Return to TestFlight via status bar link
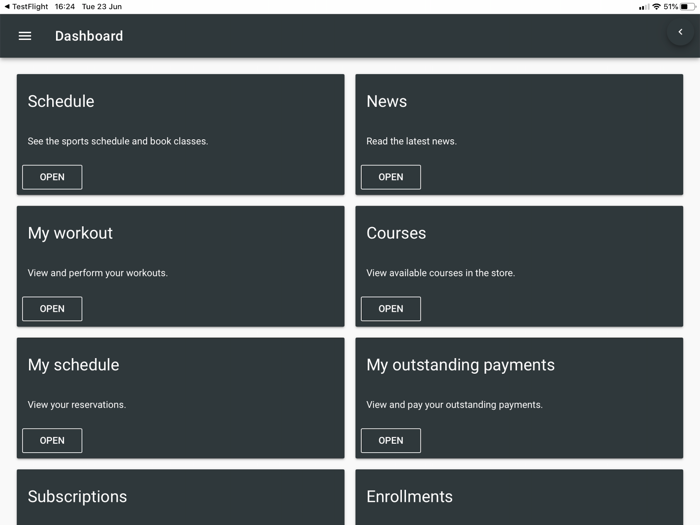This screenshot has height=525, width=700. pyautogui.click(x=26, y=6)
